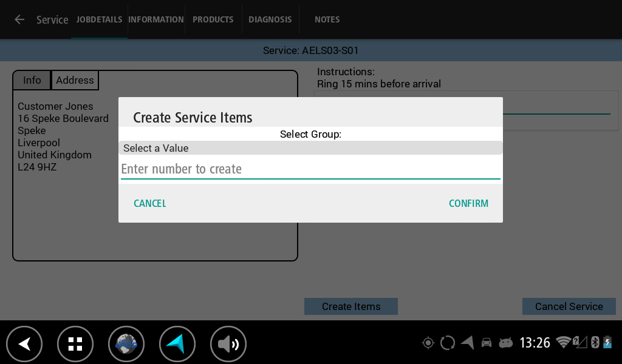Open the PRODUCTS tab

(213, 19)
